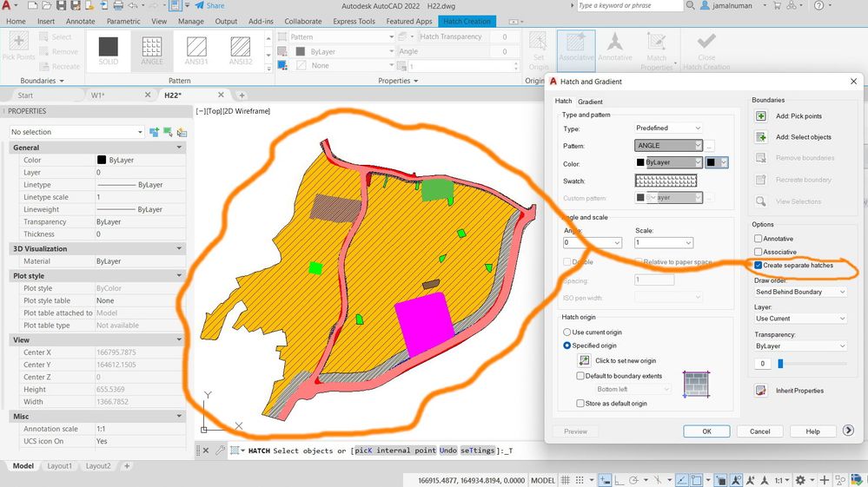The height and width of the screenshot is (487, 868).
Task: Switch to the W1* drawing tab
Action: click(98, 95)
